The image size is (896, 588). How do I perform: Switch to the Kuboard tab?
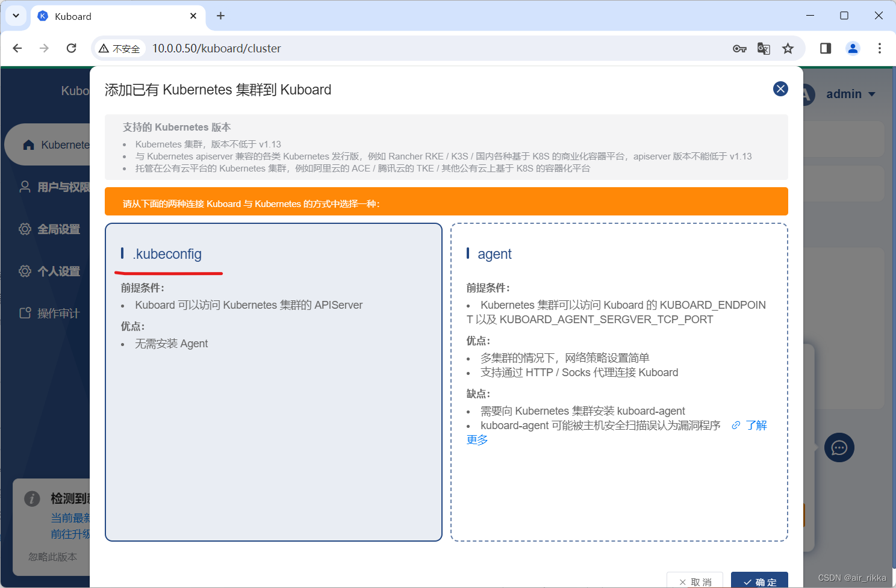point(118,16)
